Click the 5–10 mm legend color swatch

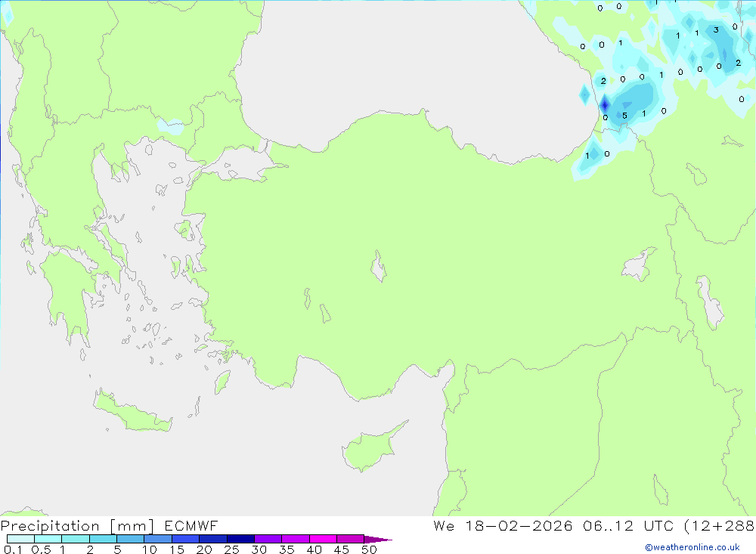click(x=131, y=539)
